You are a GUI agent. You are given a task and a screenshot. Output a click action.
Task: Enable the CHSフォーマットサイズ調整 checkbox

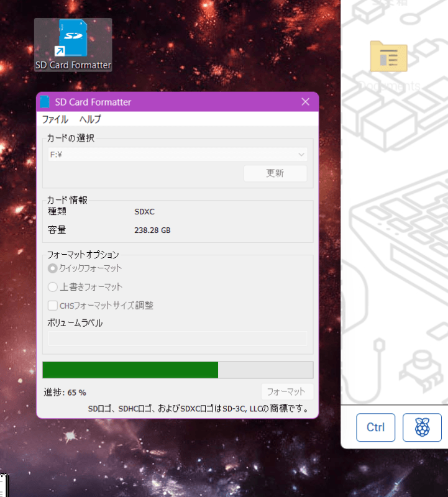53,306
